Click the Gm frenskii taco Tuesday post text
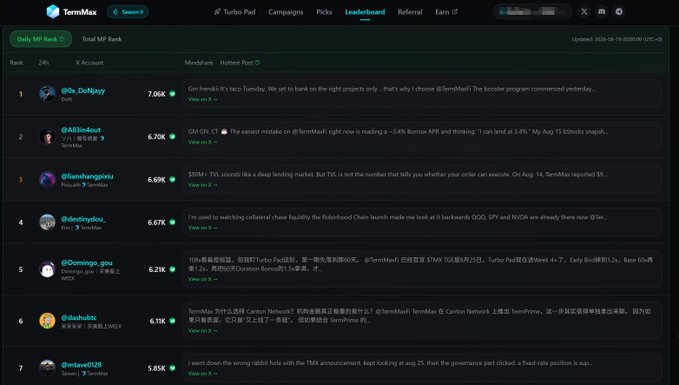This screenshot has width=679, height=385. pos(391,89)
